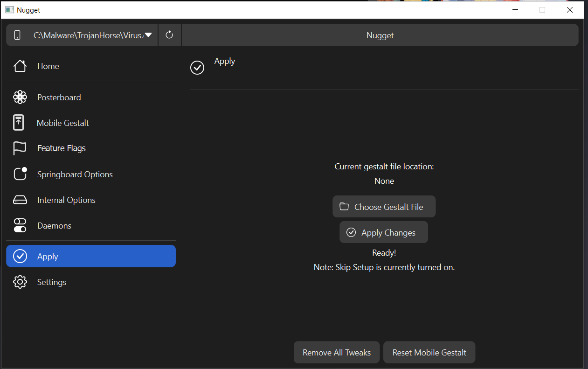
Task: Click the 'Ready!' status text
Action: pos(384,253)
